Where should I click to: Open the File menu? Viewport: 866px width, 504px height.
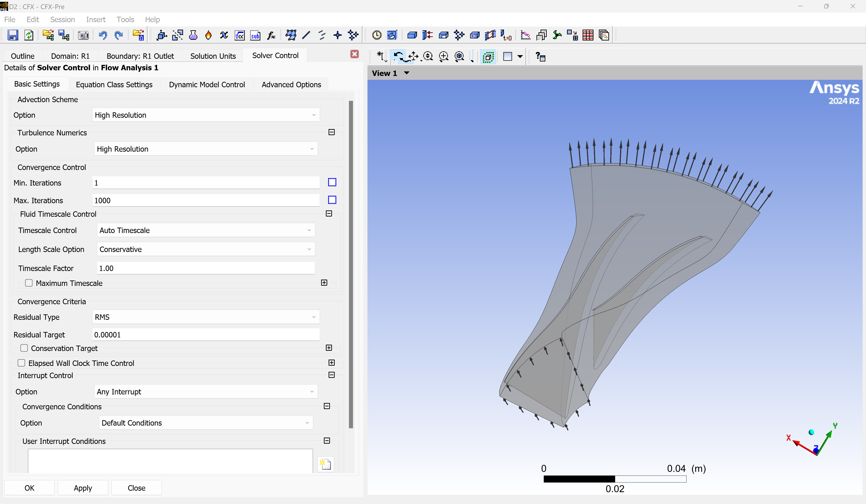(10, 20)
